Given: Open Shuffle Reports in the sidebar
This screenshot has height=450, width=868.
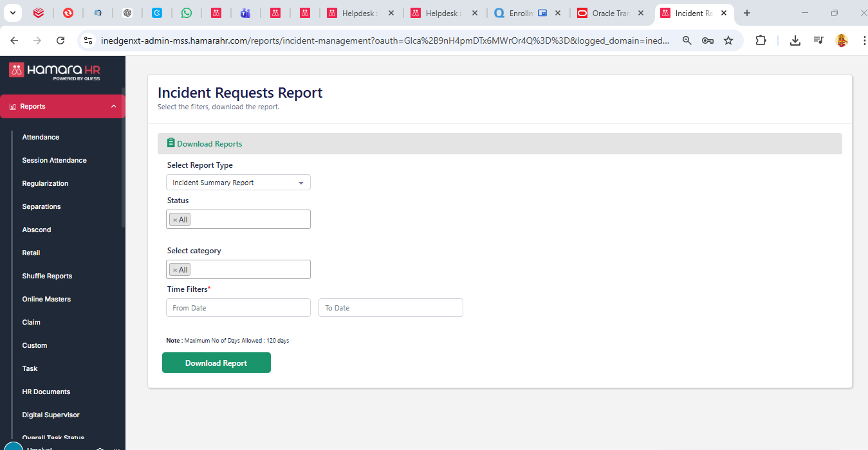Looking at the screenshot, I should (47, 276).
